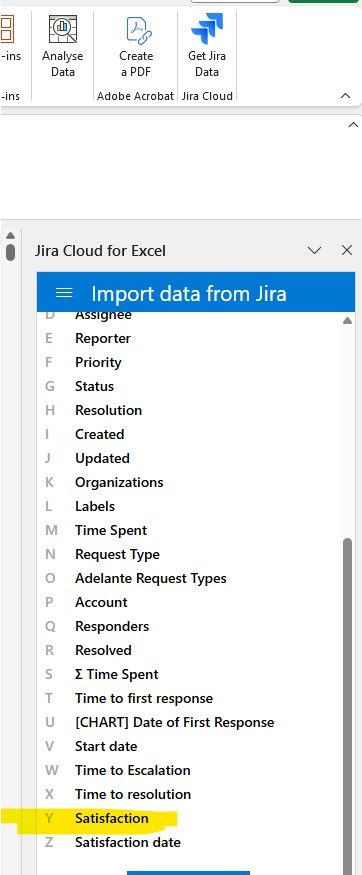Select the Start date field row

190,746
